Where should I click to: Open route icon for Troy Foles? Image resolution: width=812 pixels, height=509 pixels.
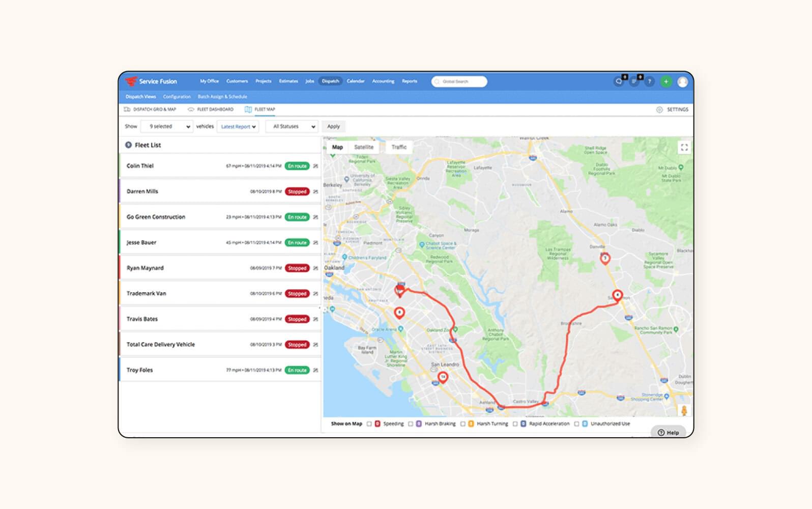[315, 370]
